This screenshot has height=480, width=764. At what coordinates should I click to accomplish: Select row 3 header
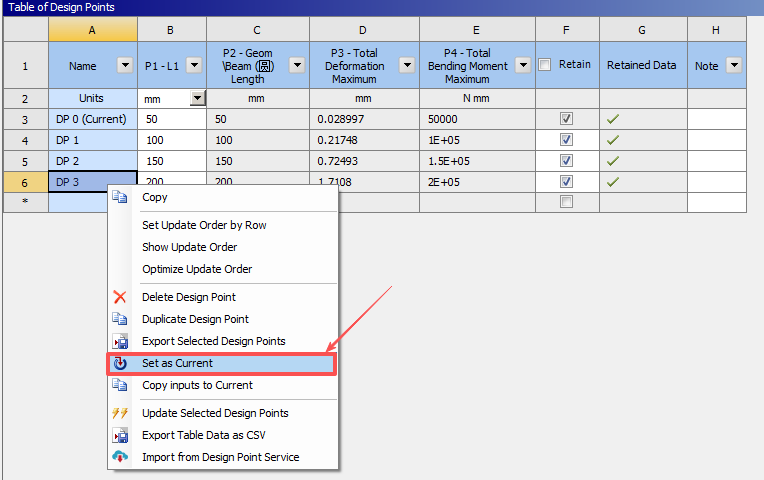[26, 119]
